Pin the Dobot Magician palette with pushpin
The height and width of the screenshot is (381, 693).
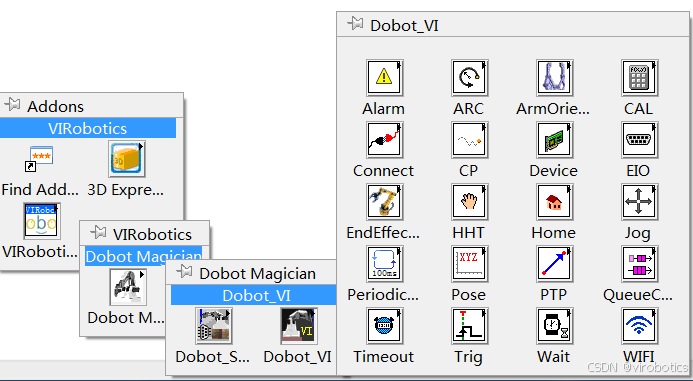(x=184, y=271)
